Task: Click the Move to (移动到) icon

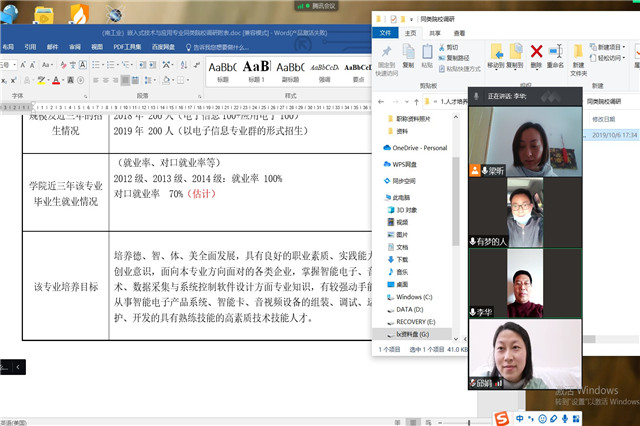Action: [x=496, y=53]
